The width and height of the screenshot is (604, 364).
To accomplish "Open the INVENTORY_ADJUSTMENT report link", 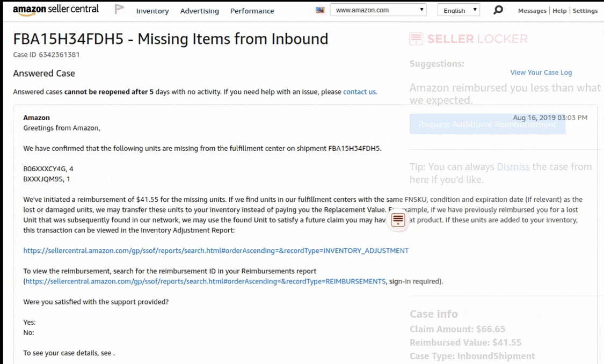I will point(216,251).
